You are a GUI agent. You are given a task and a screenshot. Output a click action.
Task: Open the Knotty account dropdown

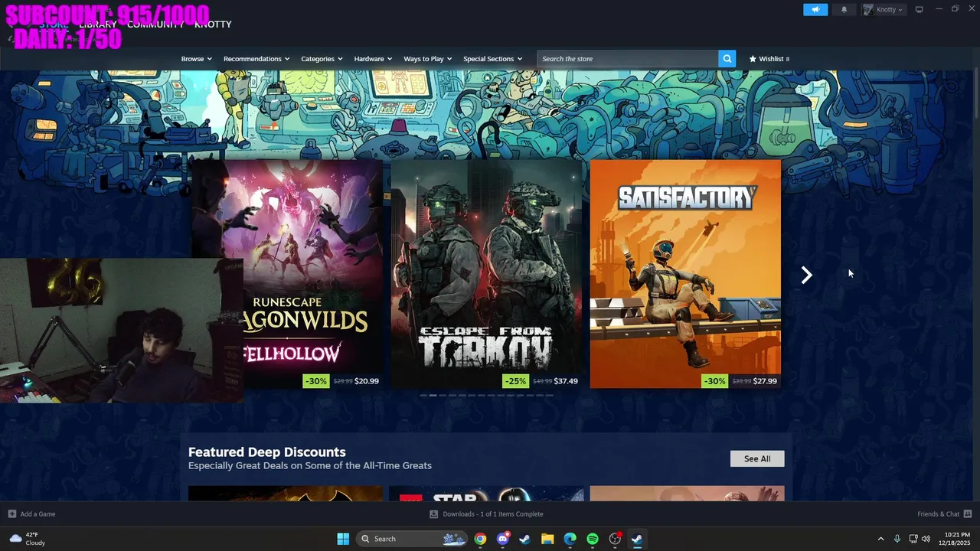point(884,9)
